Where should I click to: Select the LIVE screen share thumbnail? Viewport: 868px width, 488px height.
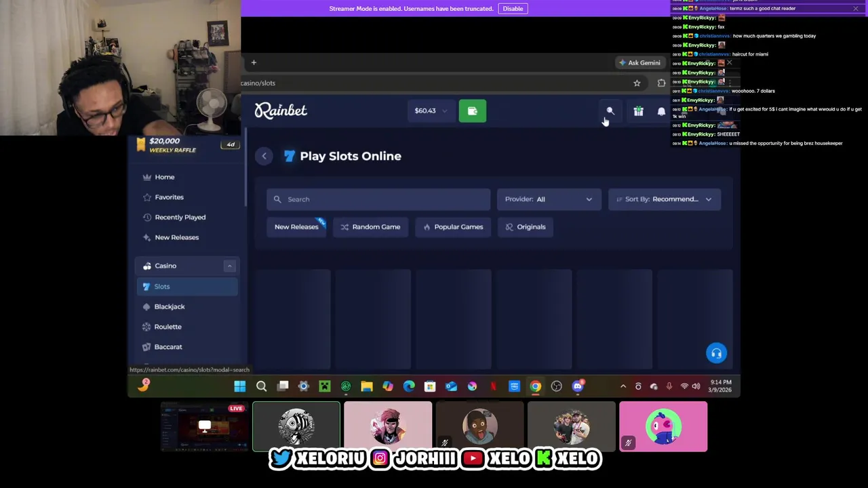(204, 426)
